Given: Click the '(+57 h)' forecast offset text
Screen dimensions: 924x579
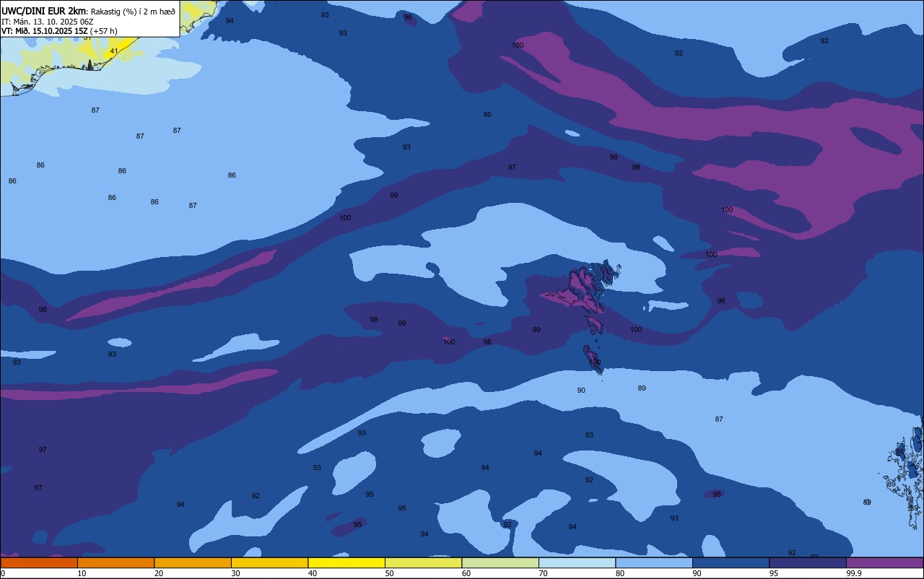Looking at the screenshot, I should coord(103,31).
